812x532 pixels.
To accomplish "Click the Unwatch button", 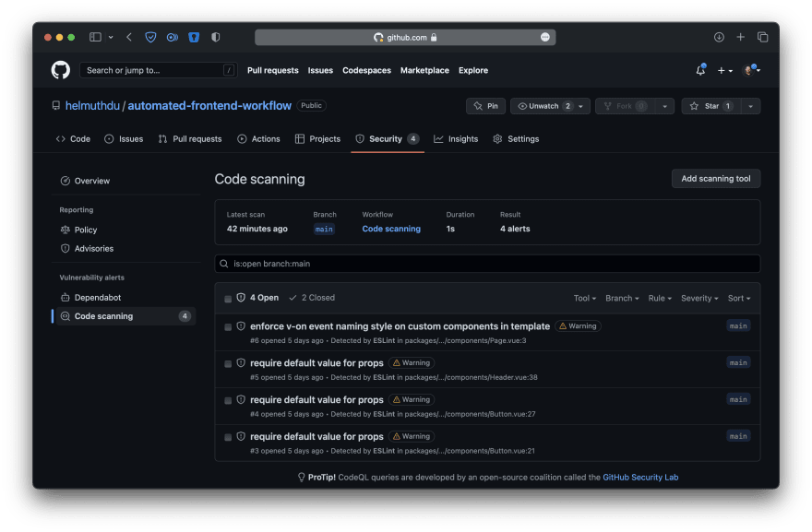I will [x=543, y=106].
